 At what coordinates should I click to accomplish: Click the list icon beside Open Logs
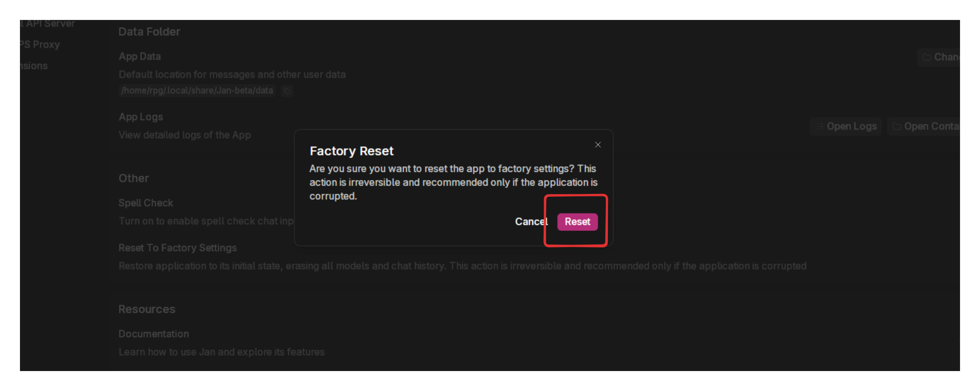820,127
